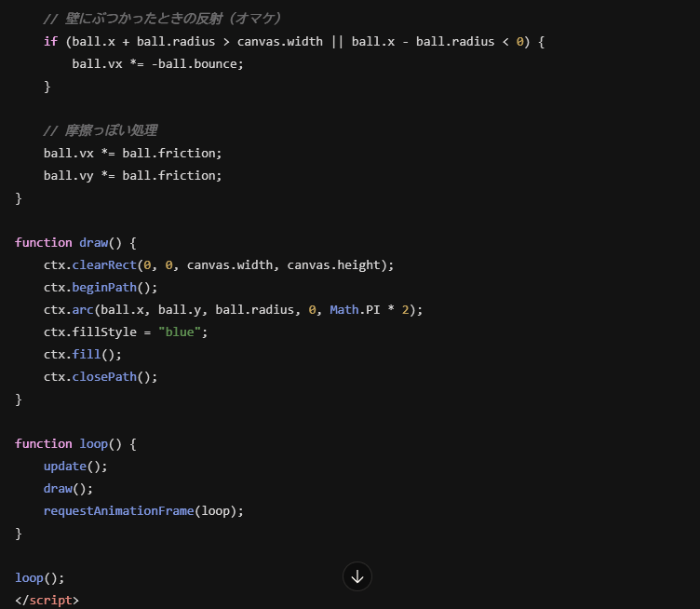Click the line 'ball.vx *= ball.friction;'

(x=132, y=153)
